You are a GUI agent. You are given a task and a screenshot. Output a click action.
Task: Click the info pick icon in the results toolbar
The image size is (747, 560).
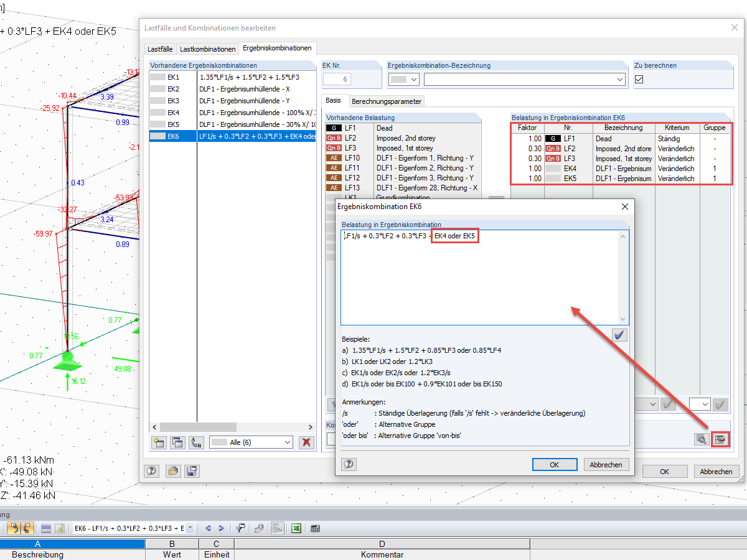click(x=258, y=528)
